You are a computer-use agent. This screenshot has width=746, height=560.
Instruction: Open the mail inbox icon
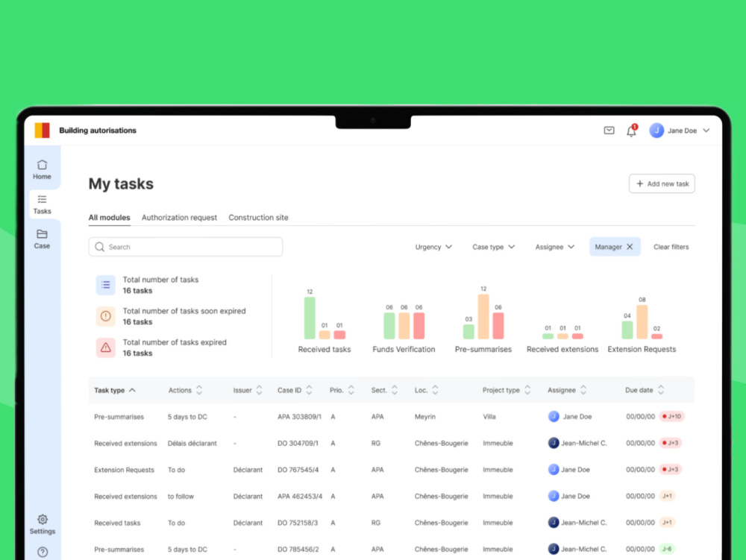(x=609, y=130)
